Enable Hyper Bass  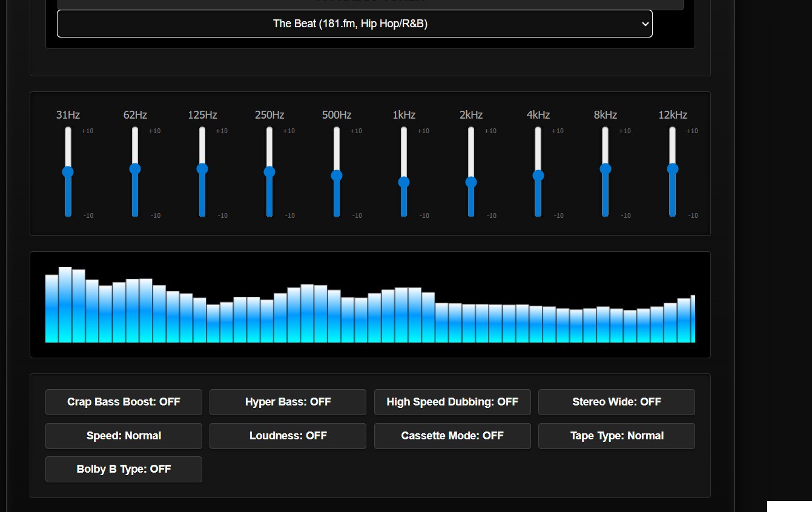pyautogui.click(x=288, y=402)
